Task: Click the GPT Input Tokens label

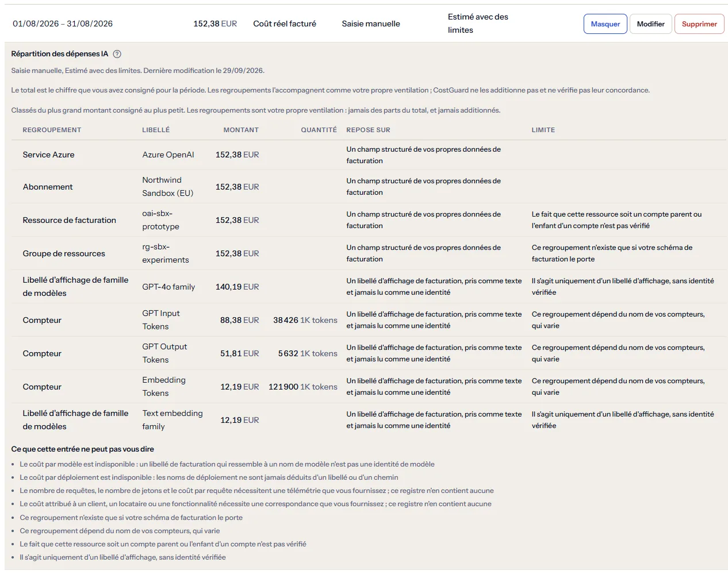Action: (x=161, y=320)
